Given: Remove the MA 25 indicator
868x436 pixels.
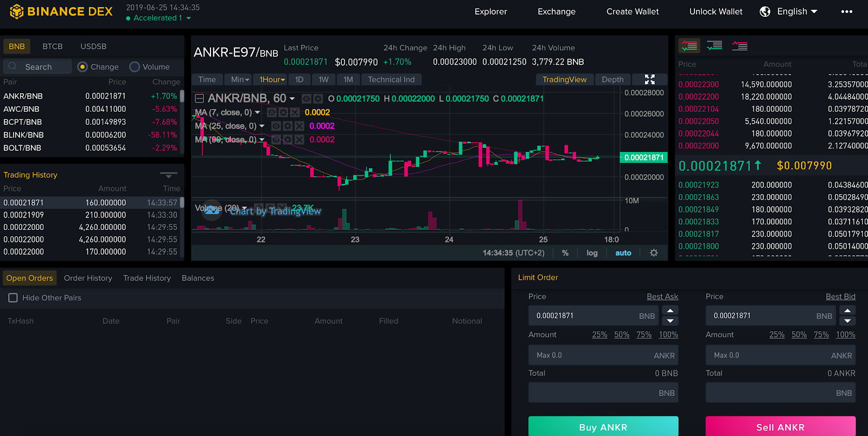Looking at the screenshot, I should point(299,126).
